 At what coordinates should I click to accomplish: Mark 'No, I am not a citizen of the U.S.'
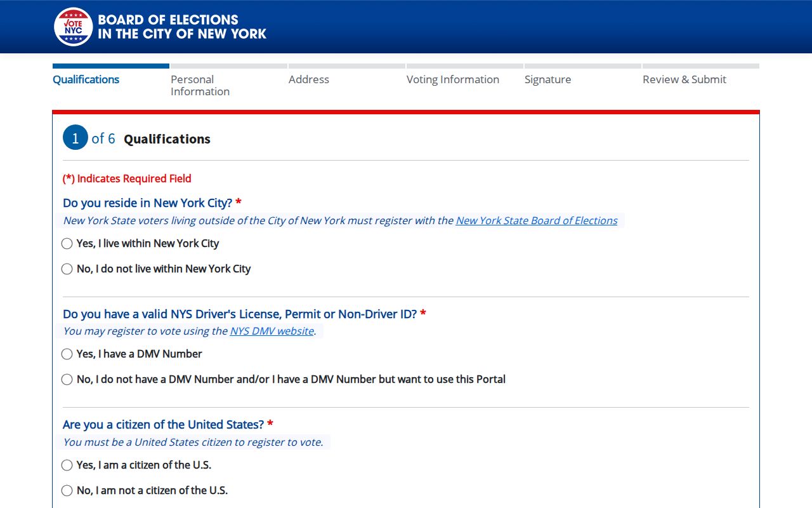tap(67, 491)
